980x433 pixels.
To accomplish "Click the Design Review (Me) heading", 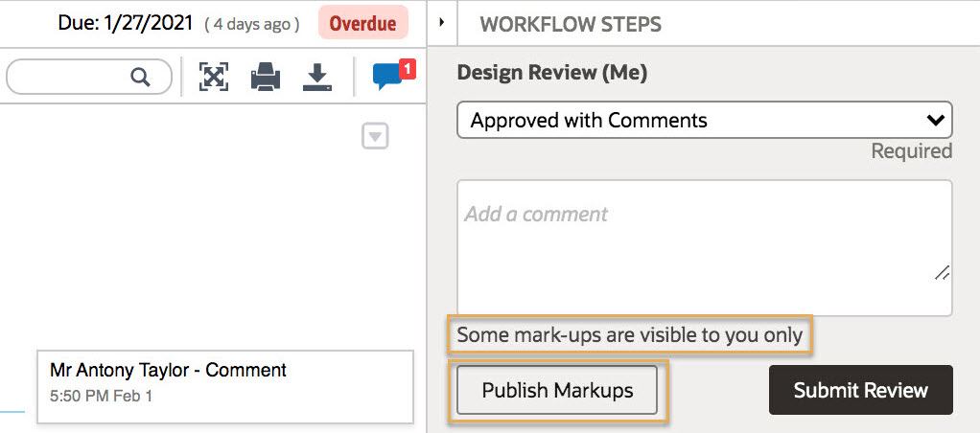I will [x=552, y=73].
